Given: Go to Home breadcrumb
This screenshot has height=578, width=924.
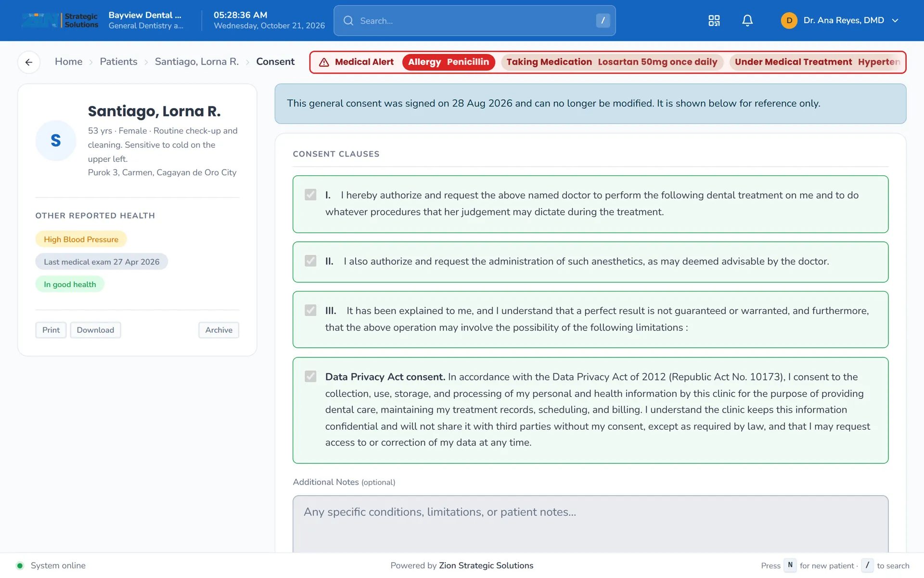Looking at the screenshot, I should coord(68,62).
